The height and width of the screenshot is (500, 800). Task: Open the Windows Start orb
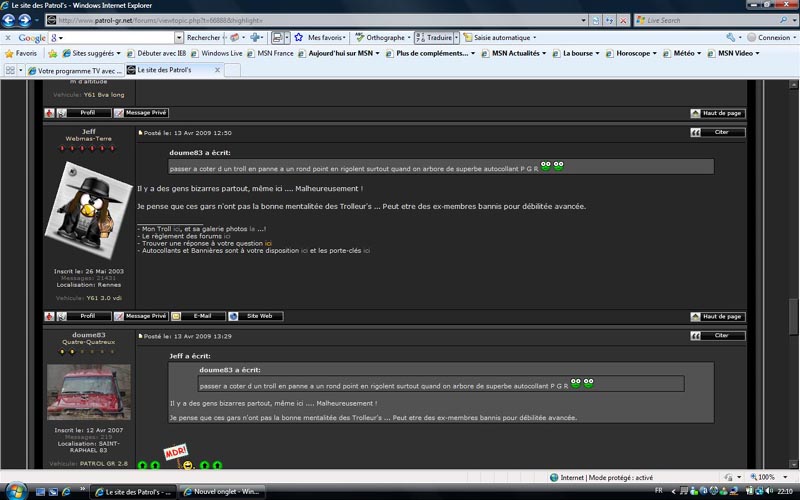coord(15,491)
